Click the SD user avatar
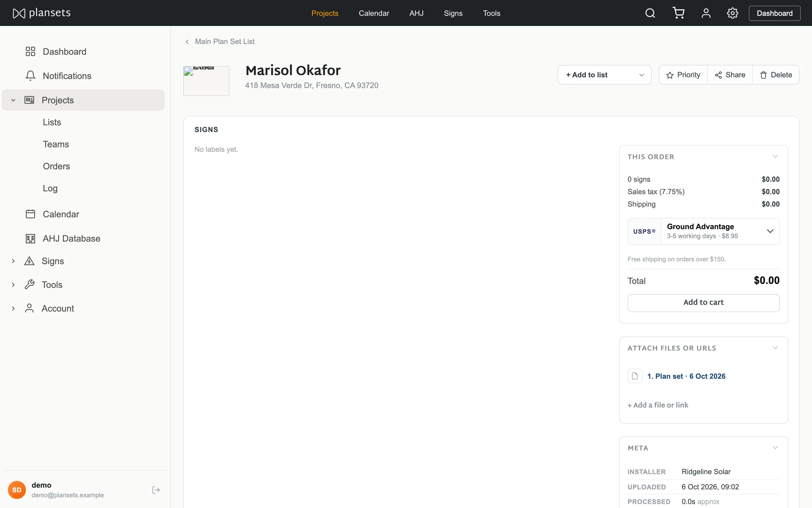The image size is (812, 508). click(x=17, y=490)
